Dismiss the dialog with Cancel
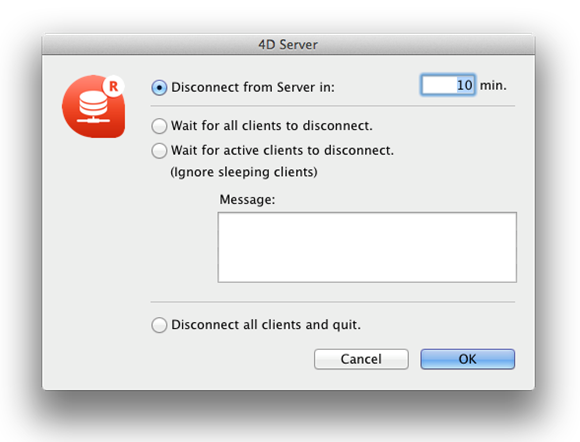Image resolution: width=580 pixels, height=442 pixels. [361, 359]
